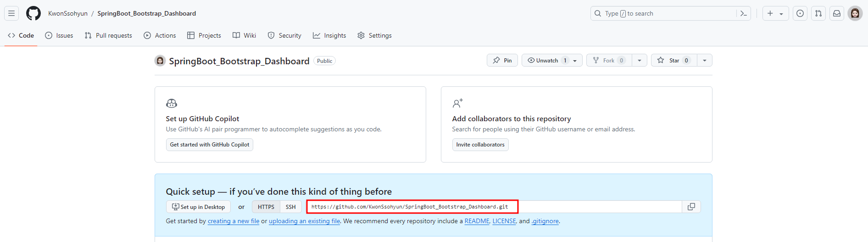This screenshot has width=868, height=242.
Task: Open the LICENSE link
Action: (504, 221)
